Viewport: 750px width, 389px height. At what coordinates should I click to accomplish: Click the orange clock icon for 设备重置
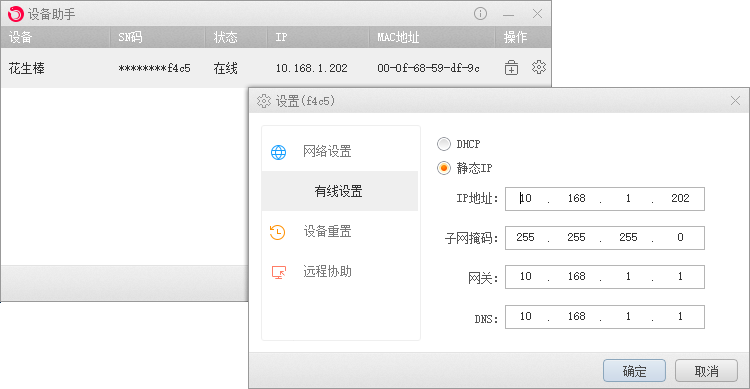click(x=277, y=232)
